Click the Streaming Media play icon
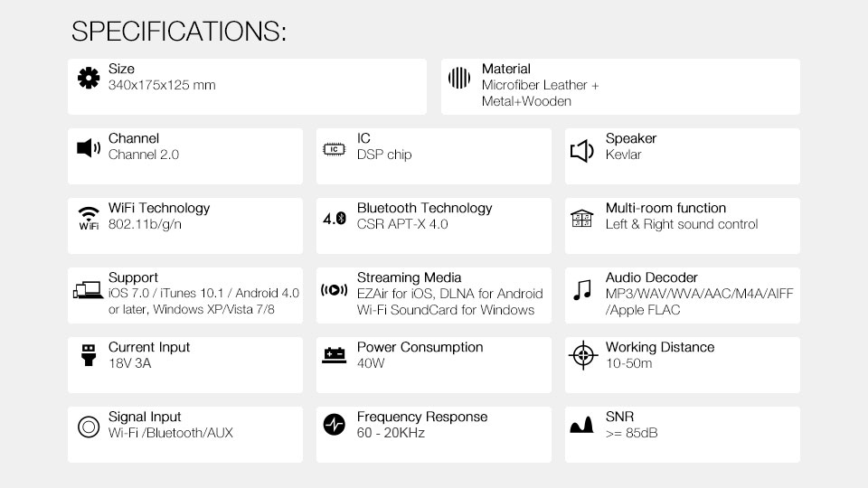 [335, 290]
